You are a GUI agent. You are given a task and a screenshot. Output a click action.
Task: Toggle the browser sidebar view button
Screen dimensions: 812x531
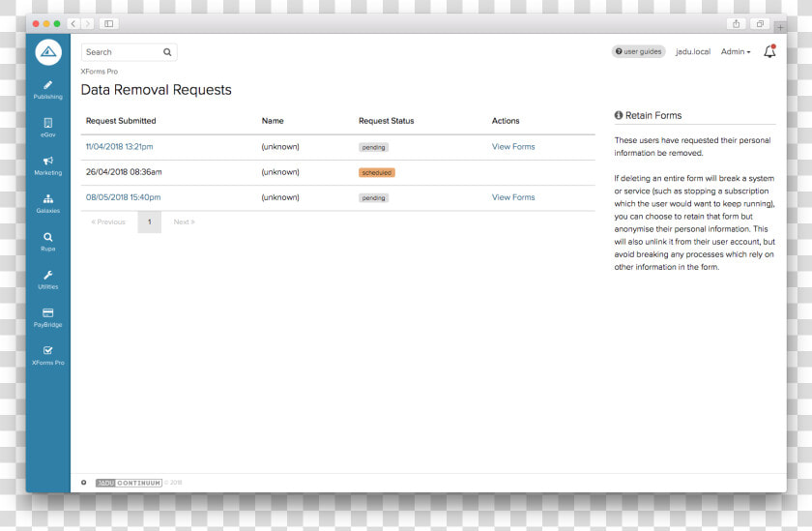click(x=108, y=24)
